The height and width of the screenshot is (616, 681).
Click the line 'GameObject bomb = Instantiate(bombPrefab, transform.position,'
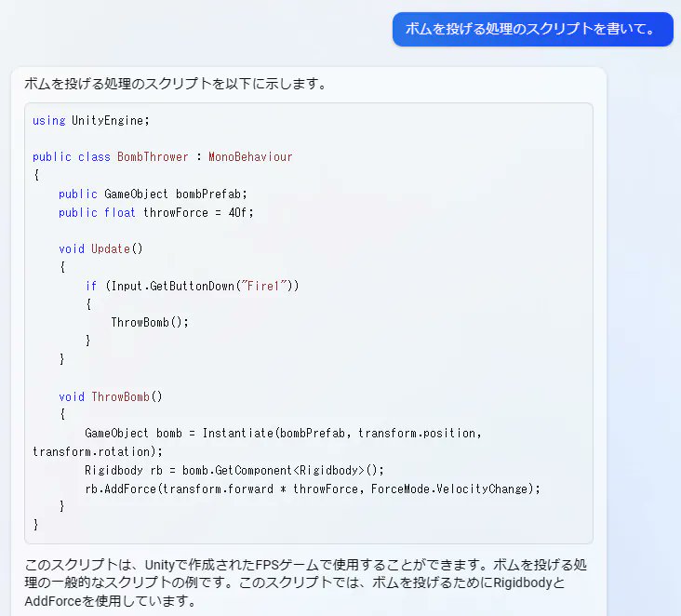[283, 433]
